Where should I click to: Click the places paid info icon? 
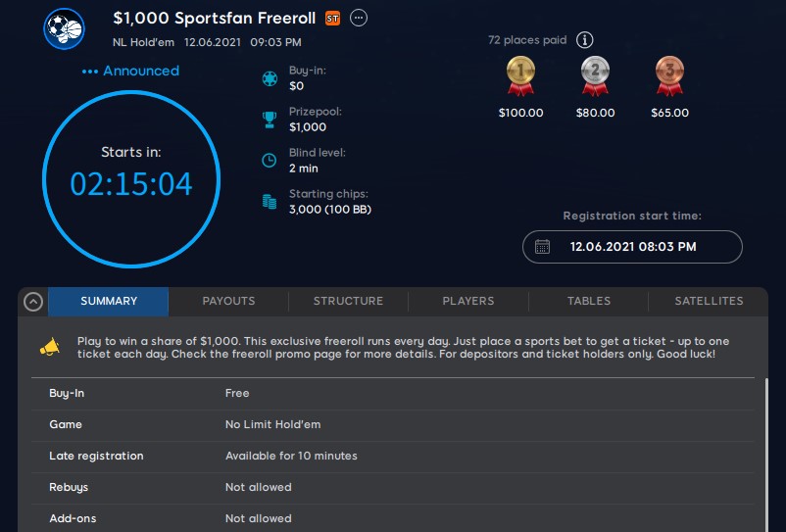(x=585, y=40)
